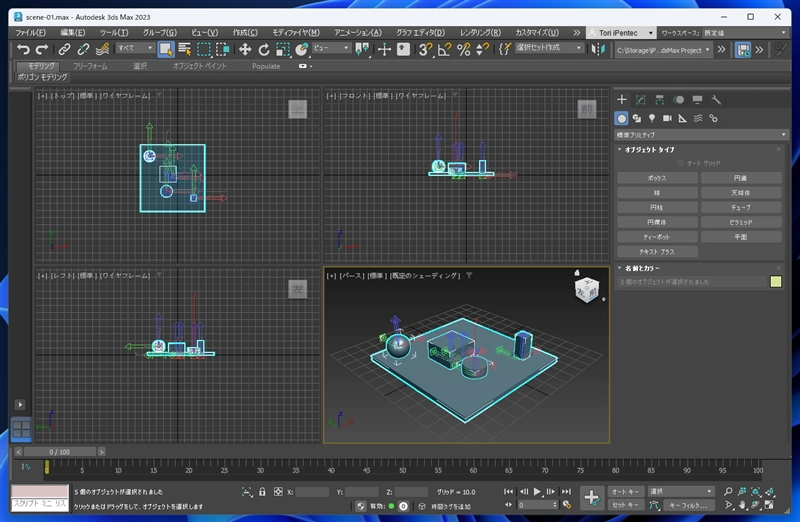
Task: Click the チューブ primitive button
Action: 741,208
